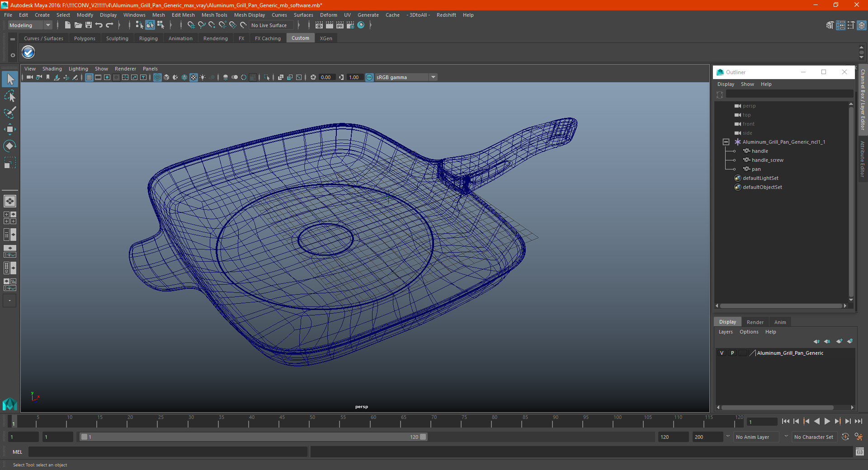Enable snap to grids
Image resolution: width=868 pixels, height=470 pixels.
coord(191,25)
